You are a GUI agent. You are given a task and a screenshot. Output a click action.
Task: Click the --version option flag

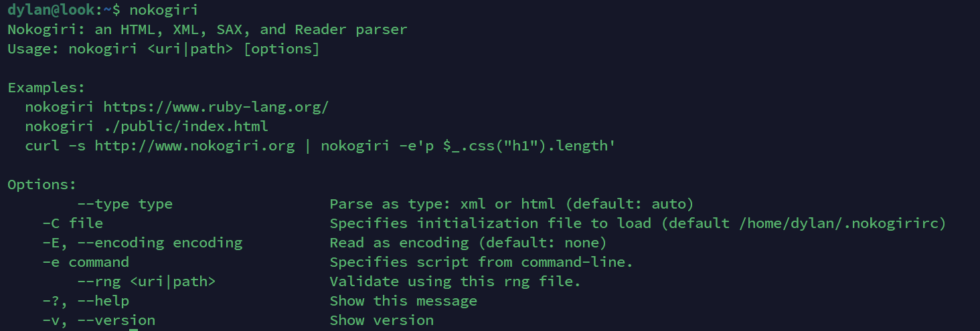pyautogui.click(x=116, y=320)
